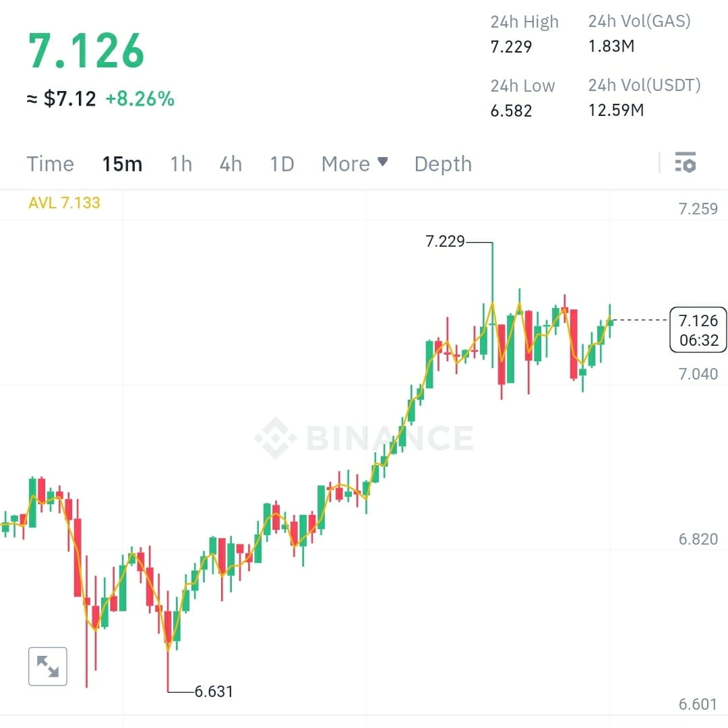Click the 24h Vol(USDT) figure

pyautogui.click(x=616, y=110)
